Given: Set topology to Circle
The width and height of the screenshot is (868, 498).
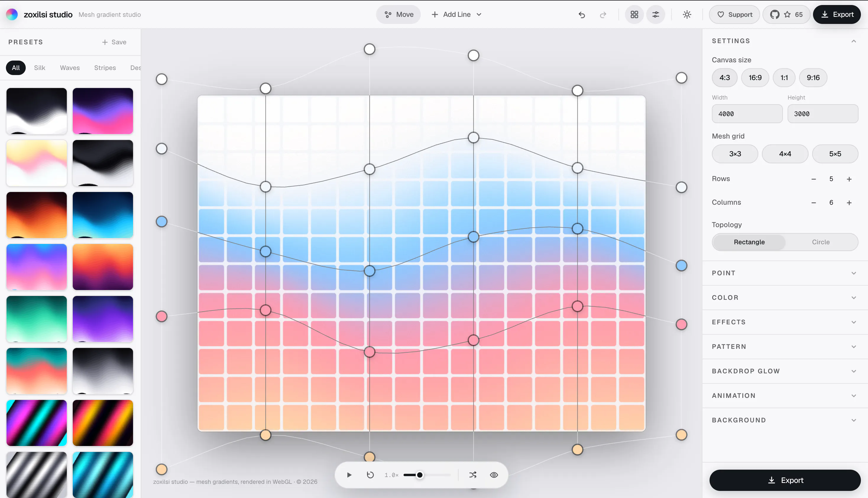Looking at the screenshot, I should [x=821, y=242].
